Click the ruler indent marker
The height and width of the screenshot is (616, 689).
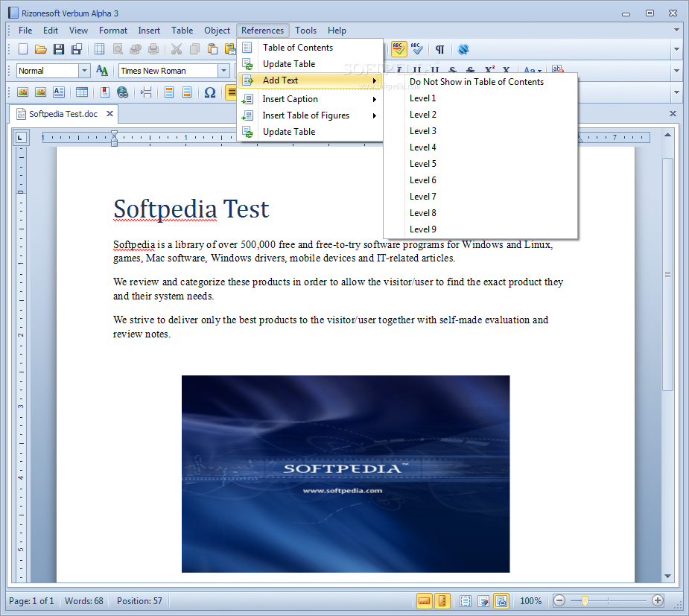114,138
